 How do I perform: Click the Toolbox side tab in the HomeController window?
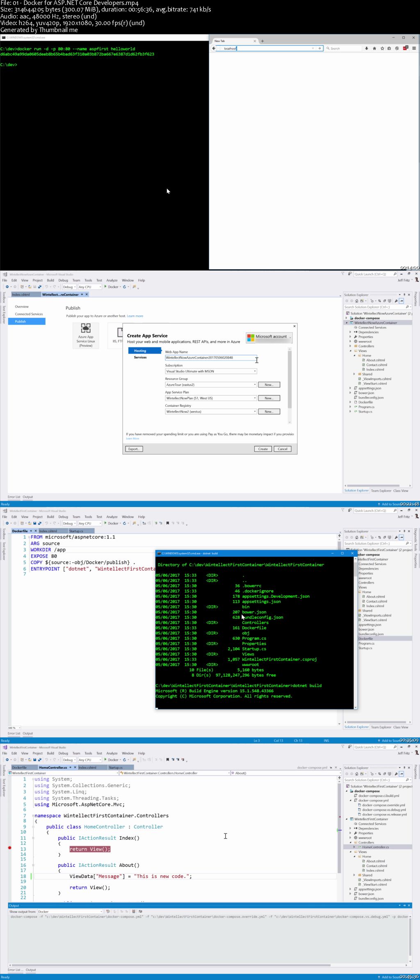pyautogui.click(x=4, y=770)
